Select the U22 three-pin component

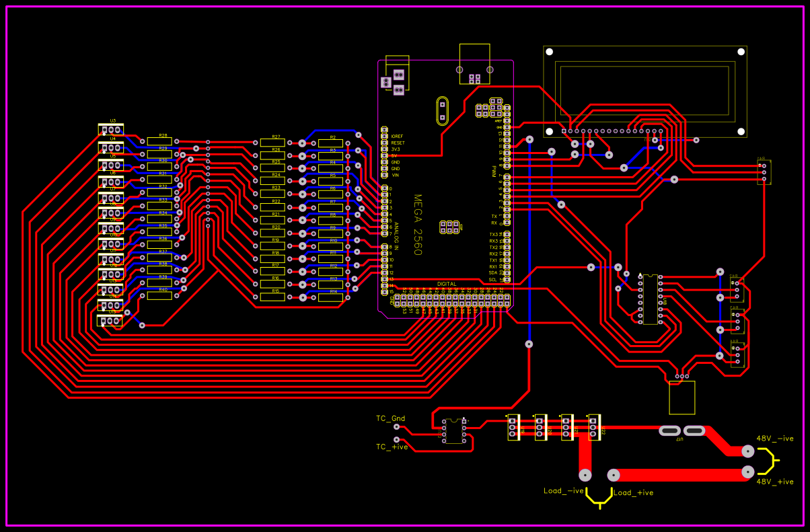click(594, 426)
